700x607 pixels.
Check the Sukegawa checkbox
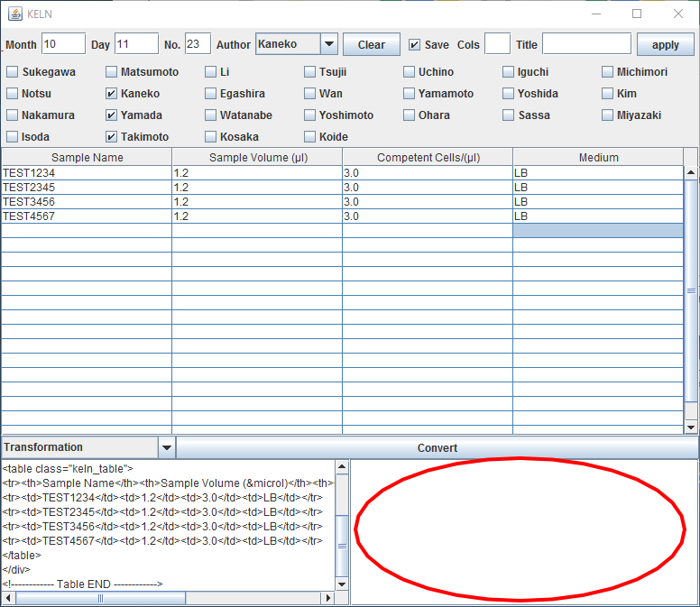[x=13, y=72]
